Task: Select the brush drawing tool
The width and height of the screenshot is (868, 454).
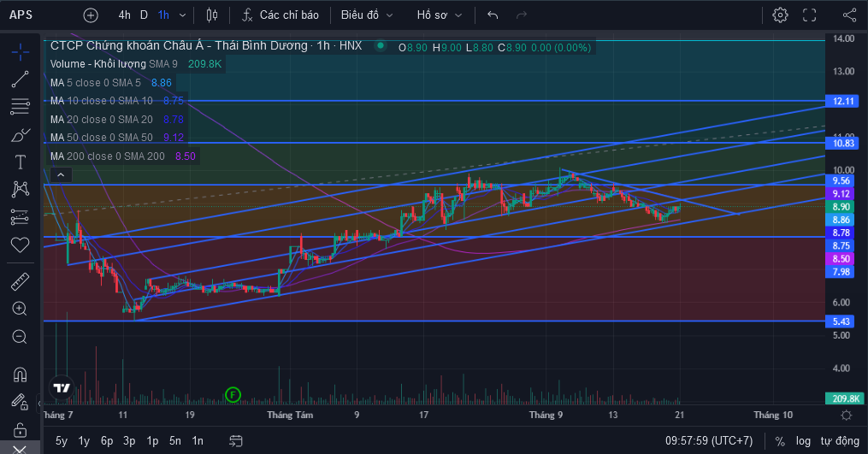Action: [x=21, y=134]
